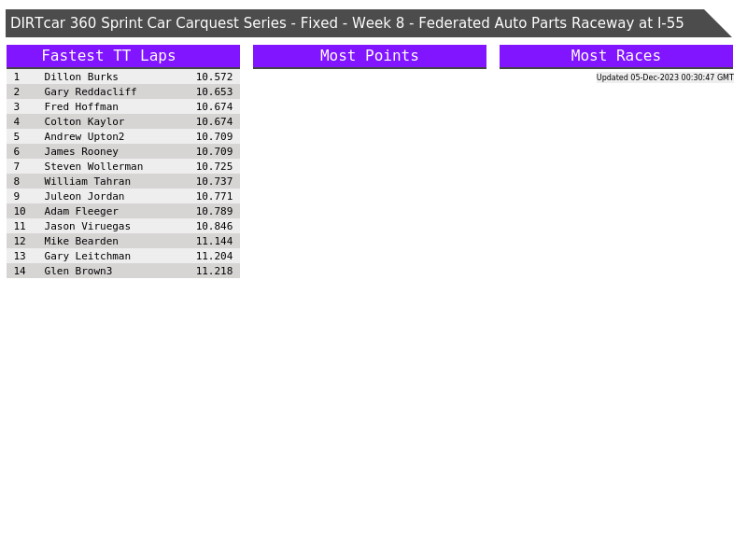Choose Gary Leitchman's entry
747x560 pixels.
[88, 256]
